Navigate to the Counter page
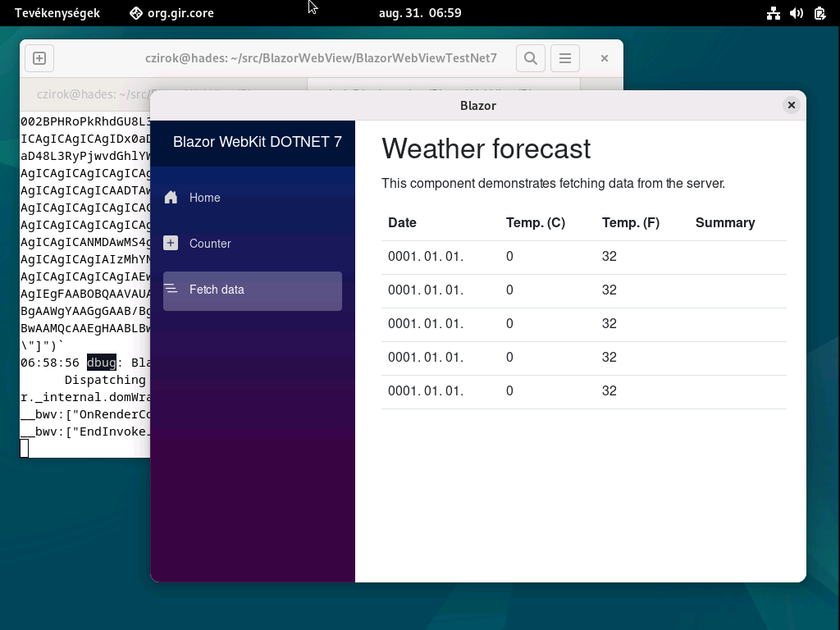Image resolution: width=840 pixels, height=630 pixels. point(210,243)
